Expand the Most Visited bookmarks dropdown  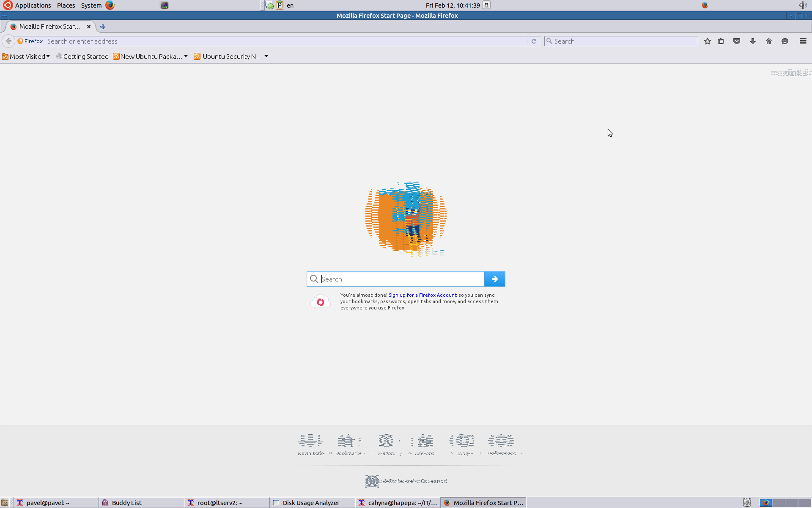tap(26, 56)
